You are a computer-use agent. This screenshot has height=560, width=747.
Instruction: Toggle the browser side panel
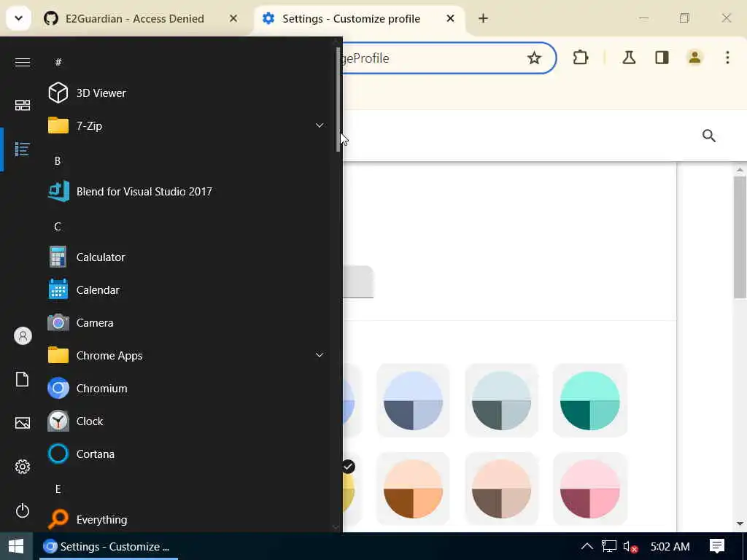click(662, 58)
